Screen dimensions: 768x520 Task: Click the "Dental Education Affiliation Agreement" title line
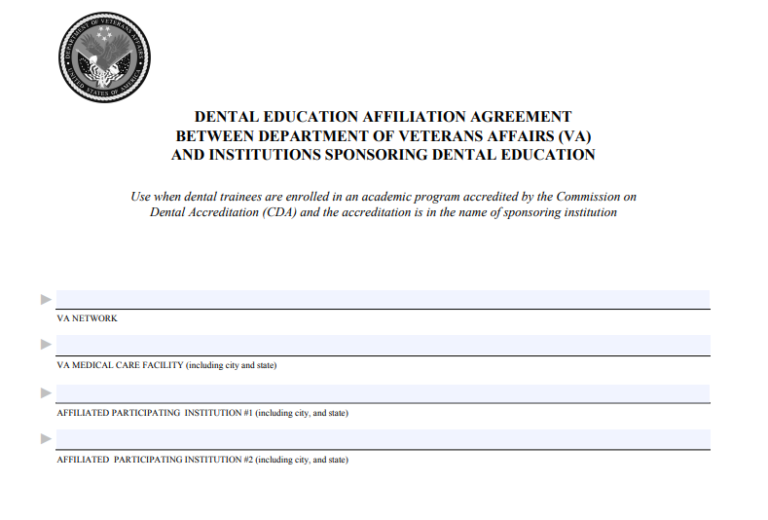tap(383, 117)
